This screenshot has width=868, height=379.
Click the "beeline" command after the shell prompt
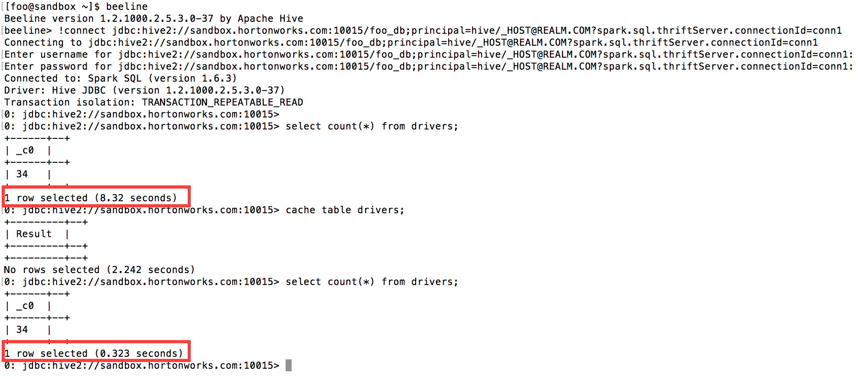[127, 6]
